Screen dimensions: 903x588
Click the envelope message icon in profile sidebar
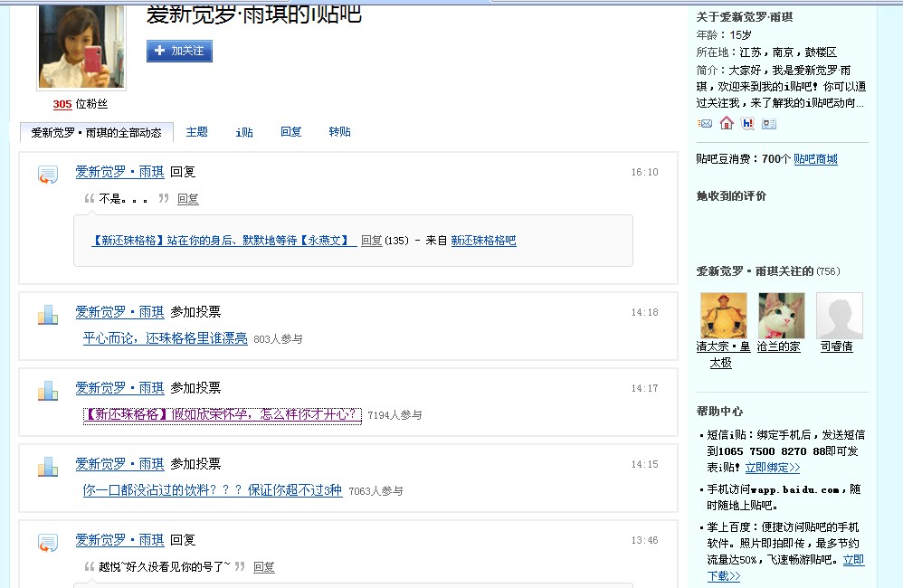click(x=705, y=123)
